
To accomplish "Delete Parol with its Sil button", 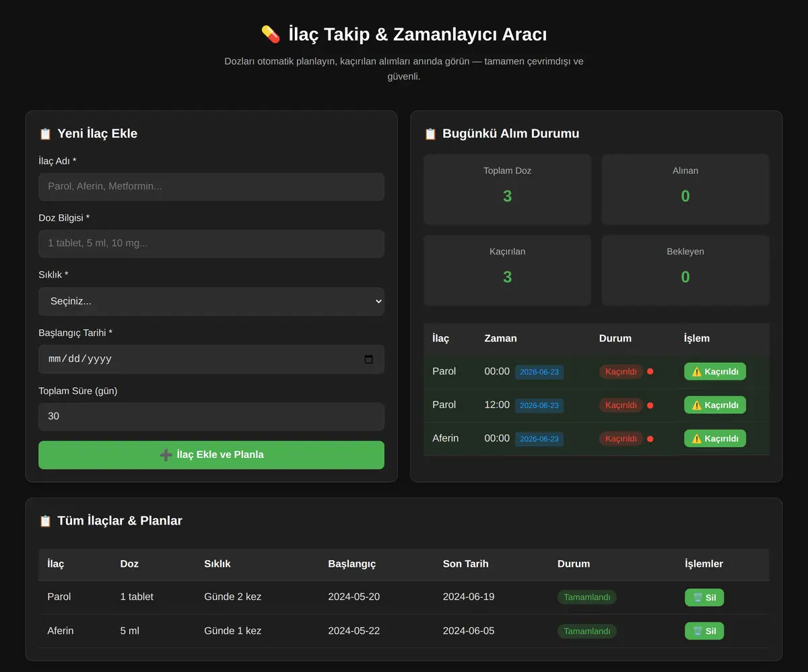I will [x=704, y=597].
